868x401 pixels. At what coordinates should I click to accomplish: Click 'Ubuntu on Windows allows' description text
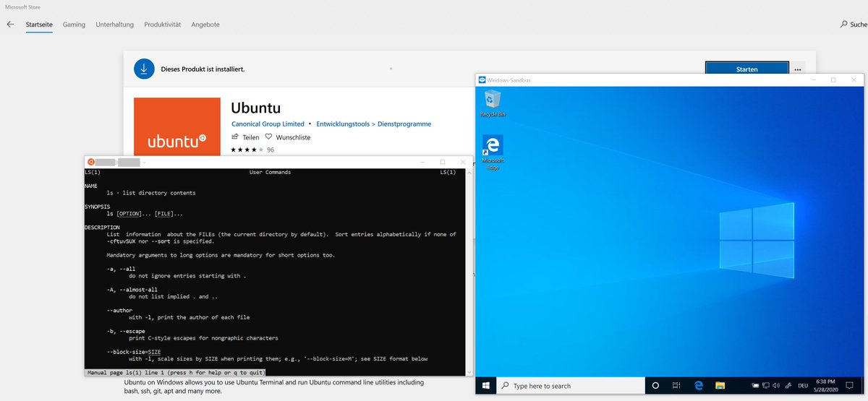pyautogui.click(x=274, y=387)
